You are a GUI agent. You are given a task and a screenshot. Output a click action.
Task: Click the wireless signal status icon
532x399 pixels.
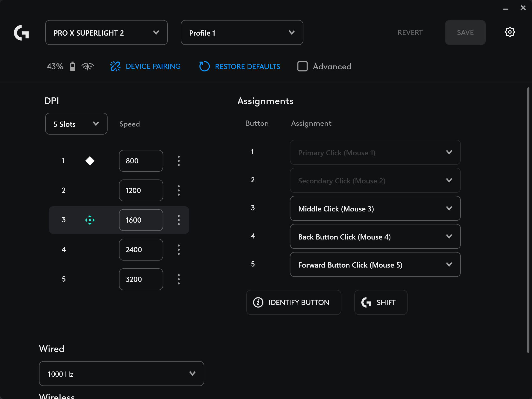click(88, 66)
